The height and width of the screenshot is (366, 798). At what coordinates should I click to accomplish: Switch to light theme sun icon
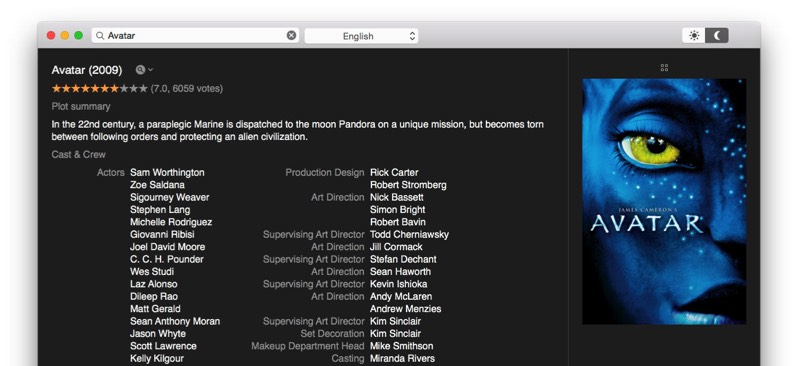(694, 35)
